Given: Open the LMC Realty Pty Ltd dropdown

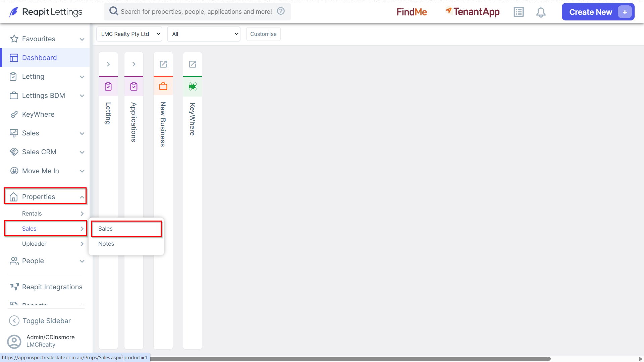Looking at the screenshot, I should 129,34.
